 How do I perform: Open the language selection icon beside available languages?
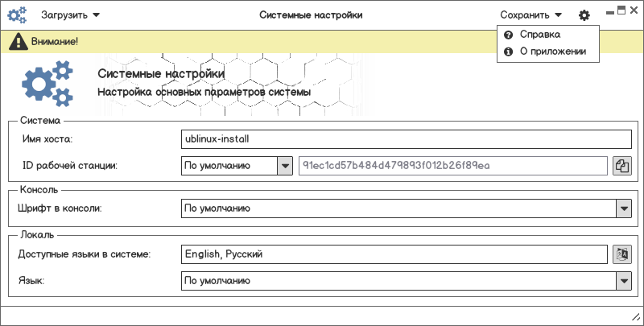coord(622,254)
